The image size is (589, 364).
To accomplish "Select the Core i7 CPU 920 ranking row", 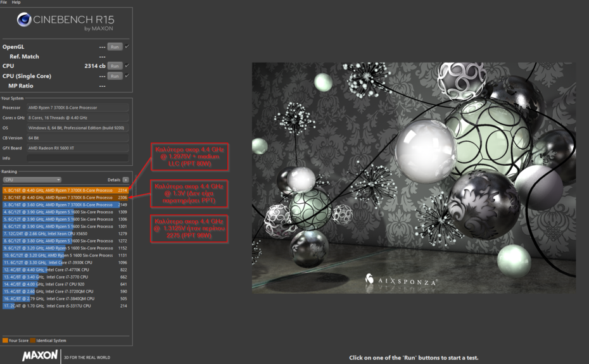I will 65,284.
